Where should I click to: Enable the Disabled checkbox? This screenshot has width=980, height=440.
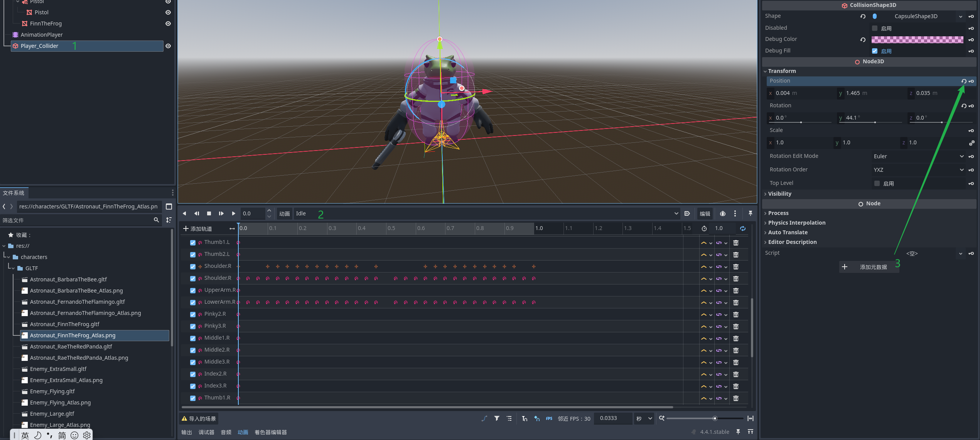pyautogui.click(x=875, y=28)
